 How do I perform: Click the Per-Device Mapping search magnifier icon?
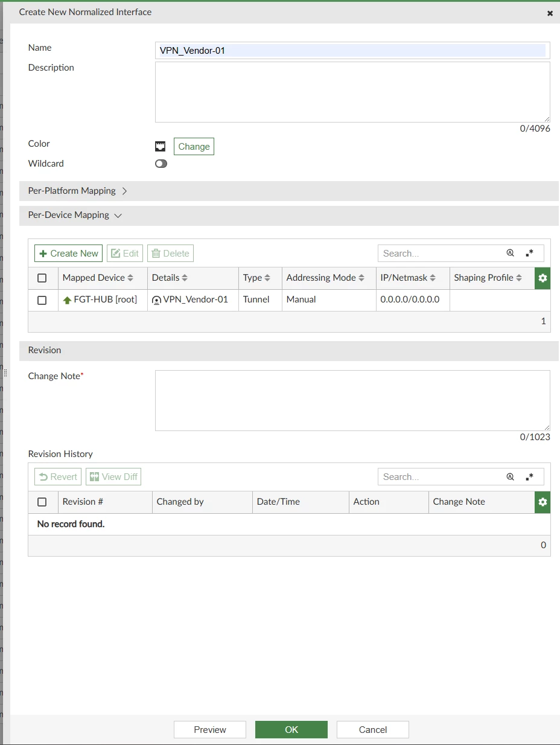tap(510, 254)
